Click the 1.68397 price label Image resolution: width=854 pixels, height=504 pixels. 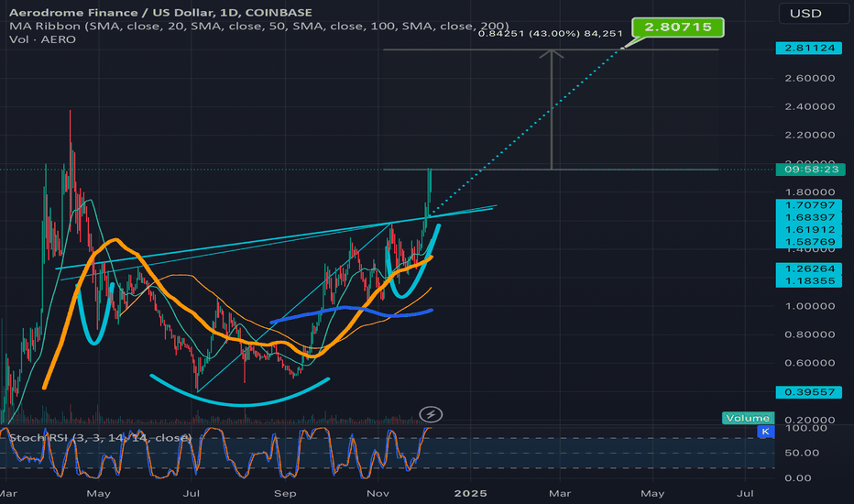pyautogui.click(x=809, y=217)
